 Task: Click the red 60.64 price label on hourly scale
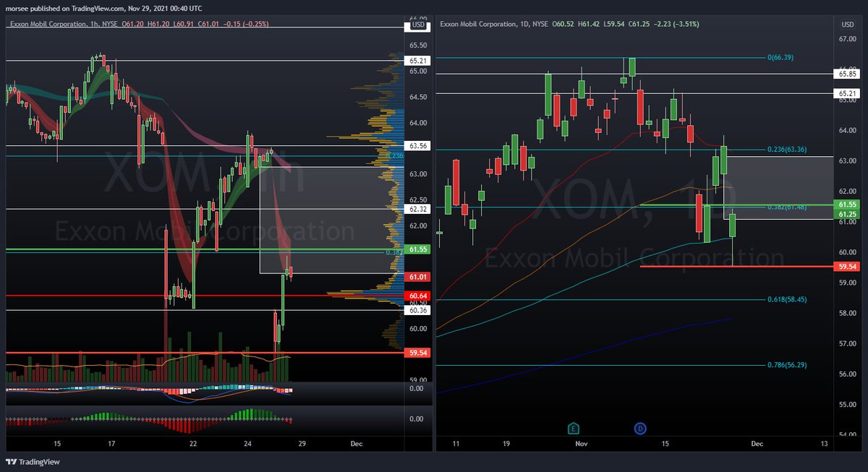click(x=416, y=296)
